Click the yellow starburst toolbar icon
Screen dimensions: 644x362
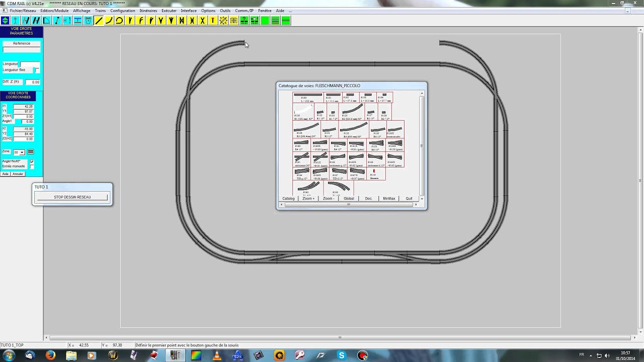[223, 21]
